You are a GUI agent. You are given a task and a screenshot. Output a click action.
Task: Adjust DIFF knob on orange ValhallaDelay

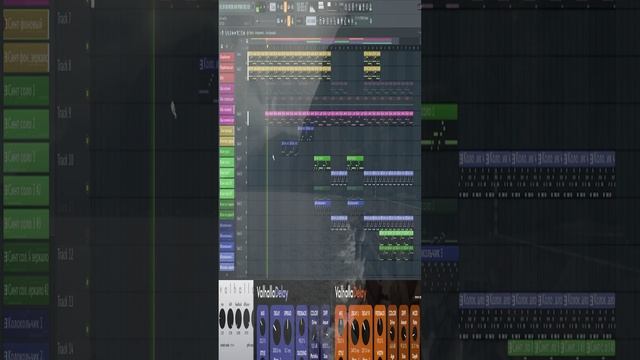pyautogui.click(x=404, y=334)
